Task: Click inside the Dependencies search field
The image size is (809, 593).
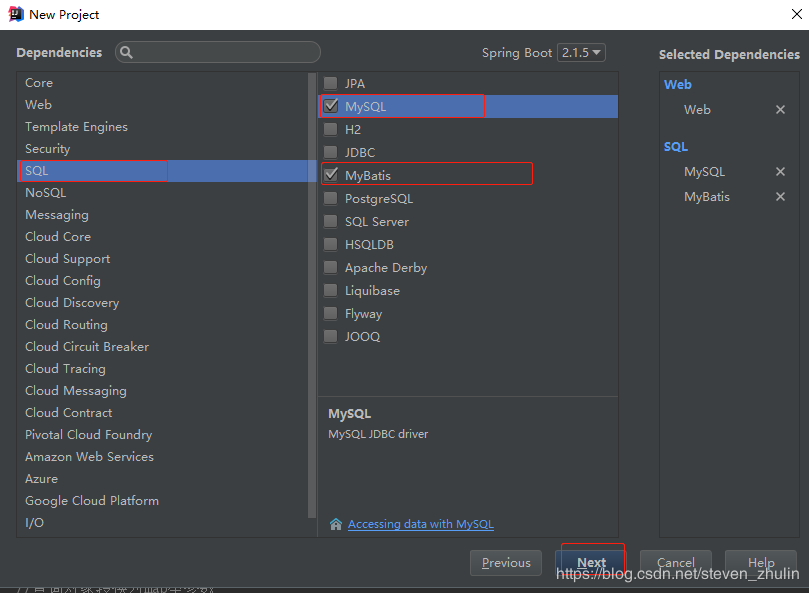Action: (x=220, y=52)
